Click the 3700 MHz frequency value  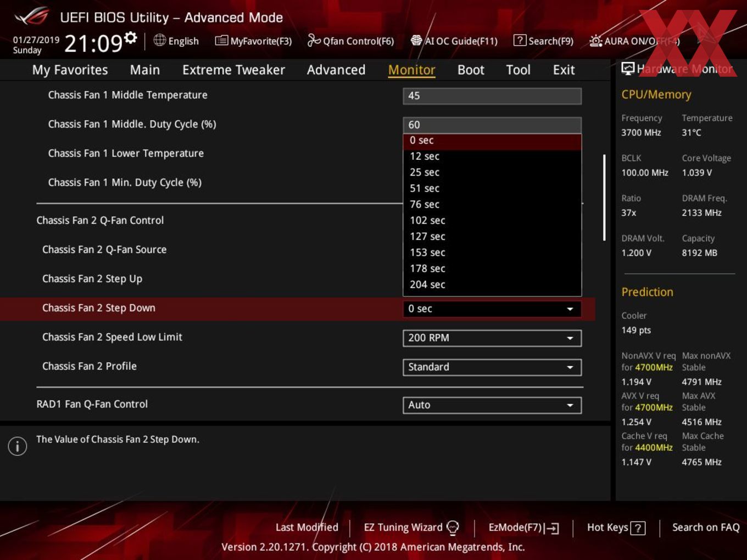pos(641,132)
